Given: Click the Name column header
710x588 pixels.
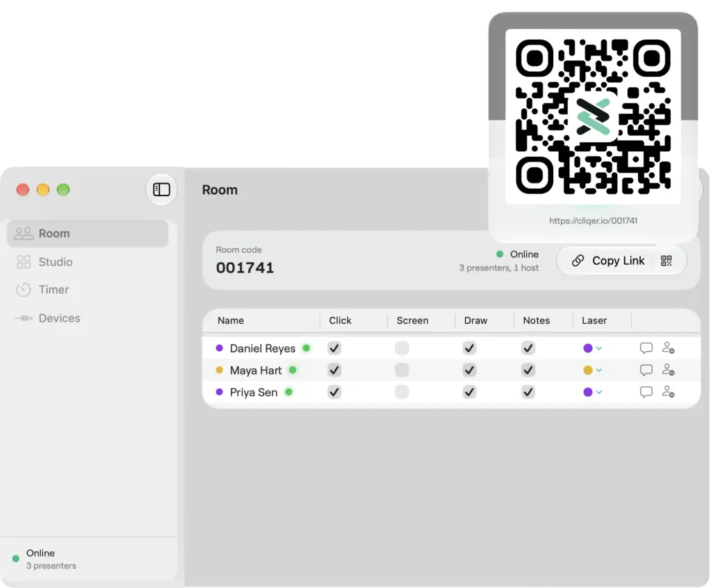Looking at the screenshot, I should 230,320.
